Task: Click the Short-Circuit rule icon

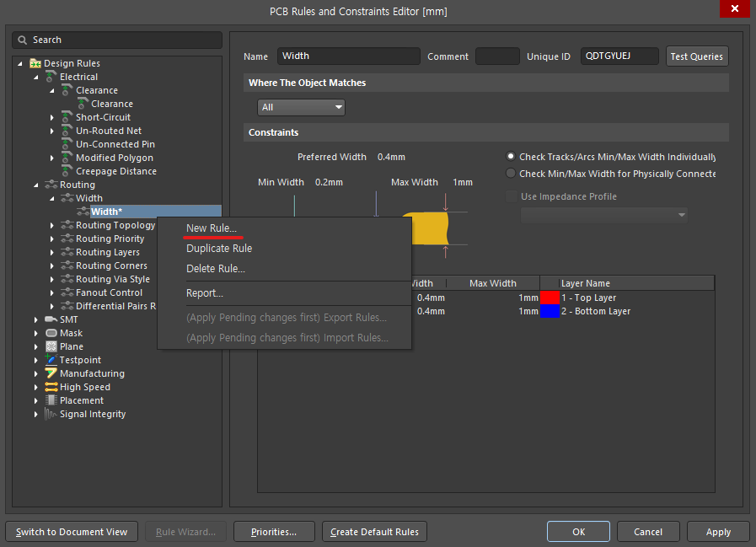Action: click(67, 117)
